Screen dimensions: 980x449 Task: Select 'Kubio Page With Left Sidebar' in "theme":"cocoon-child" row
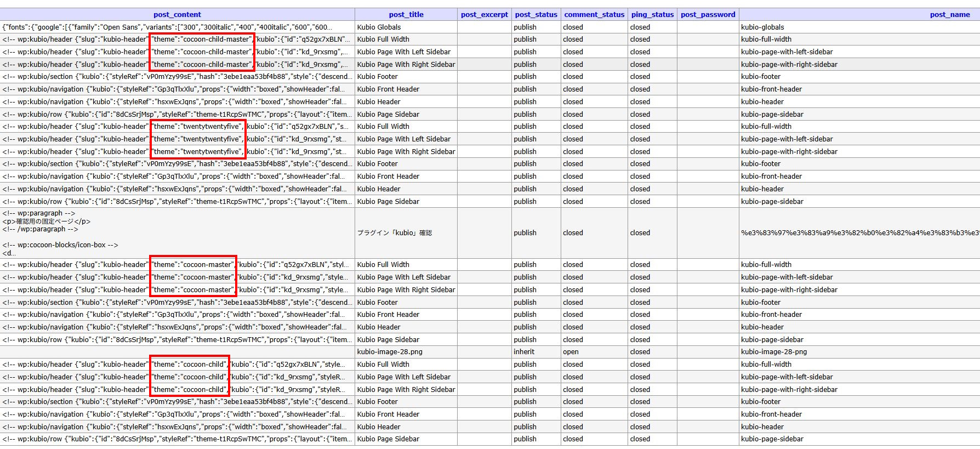click(x=406, y=377)
